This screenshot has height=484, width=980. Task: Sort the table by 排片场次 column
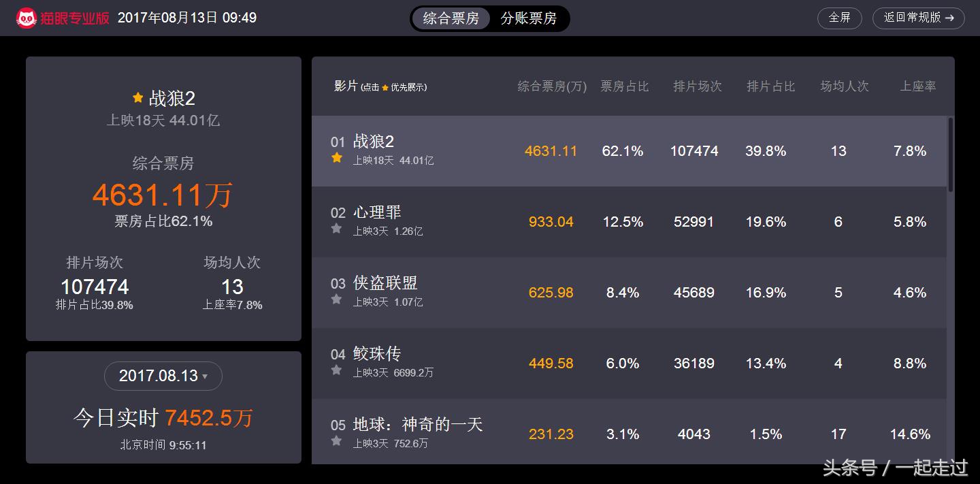click(697, 86)
